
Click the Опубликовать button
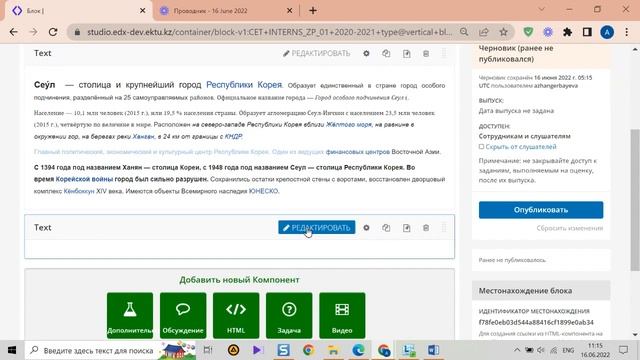coord(541,210)
